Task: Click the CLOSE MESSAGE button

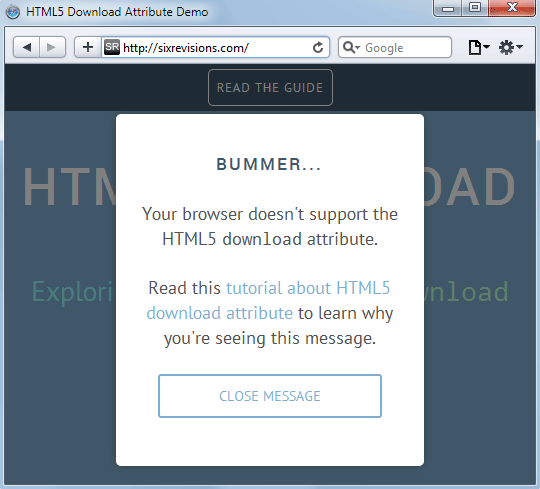Action: (x=270, y=396)
